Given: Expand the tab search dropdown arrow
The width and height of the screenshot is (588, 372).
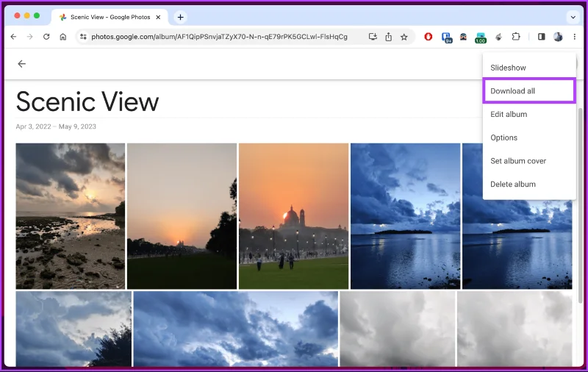Looking at the screenshot, I should [x=573, y=17].
